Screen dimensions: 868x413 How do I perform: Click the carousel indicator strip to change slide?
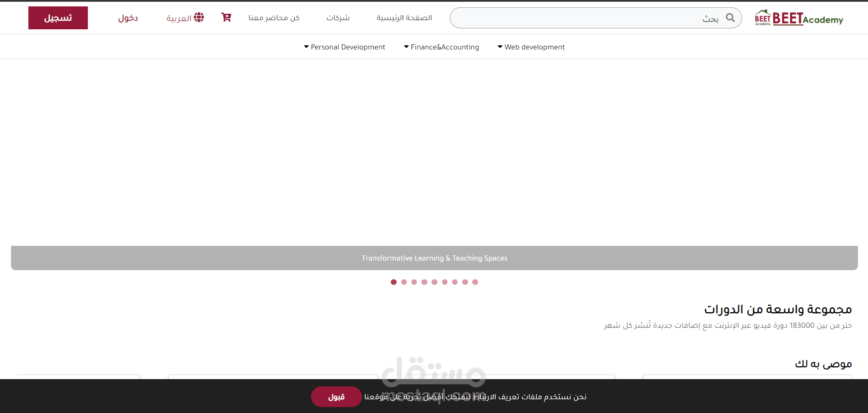(434, 282)
